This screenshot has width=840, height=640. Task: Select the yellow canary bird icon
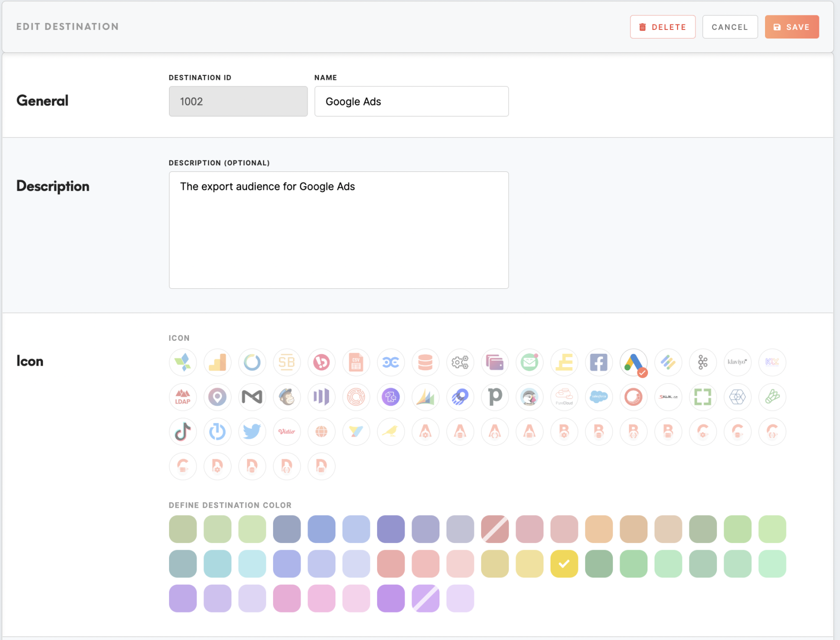tap(391, 432)
